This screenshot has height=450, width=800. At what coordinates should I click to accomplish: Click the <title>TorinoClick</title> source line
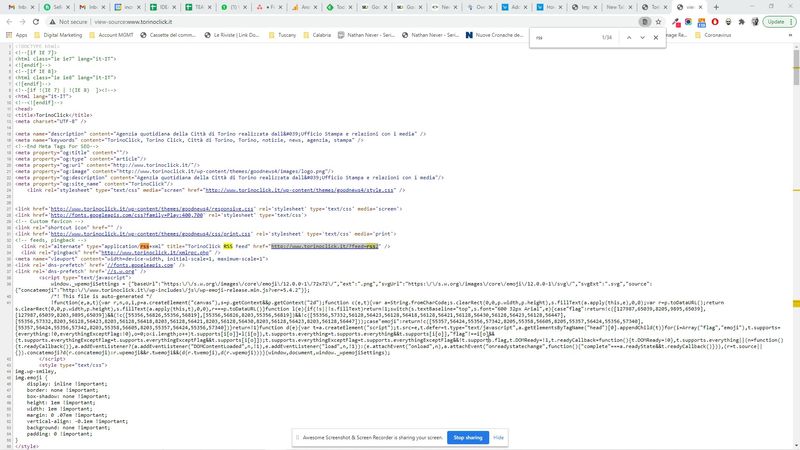[54, 115]
